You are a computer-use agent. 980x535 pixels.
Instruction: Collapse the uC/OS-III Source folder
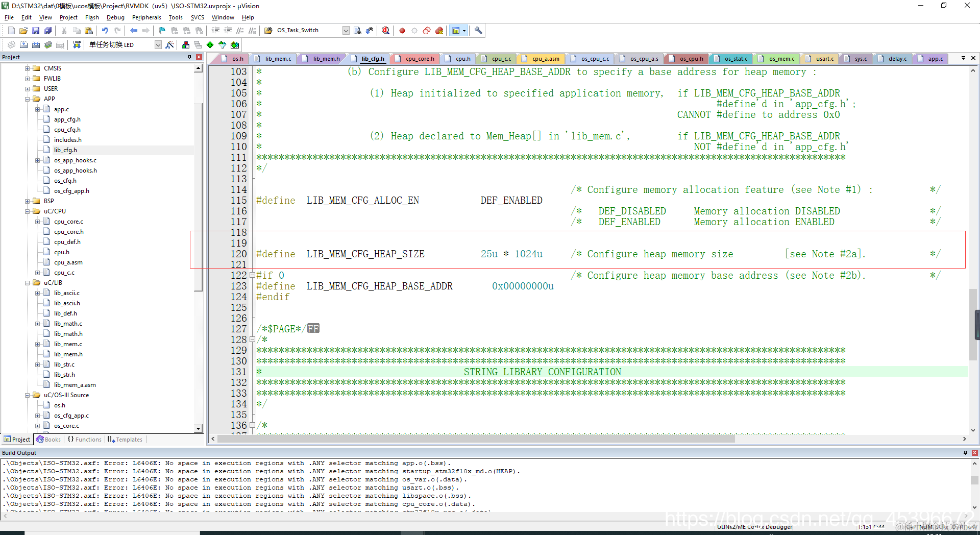point(27,395)
